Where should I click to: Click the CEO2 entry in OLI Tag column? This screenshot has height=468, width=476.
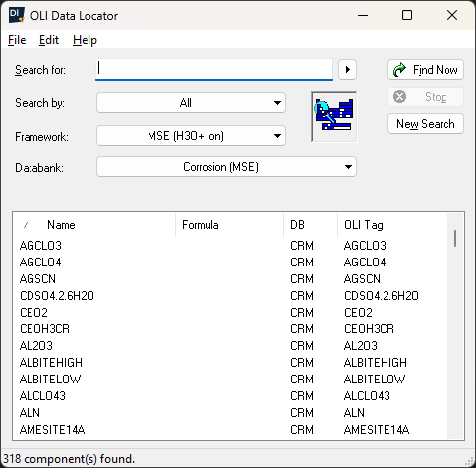pyautogui.click(x=358, y=313)
